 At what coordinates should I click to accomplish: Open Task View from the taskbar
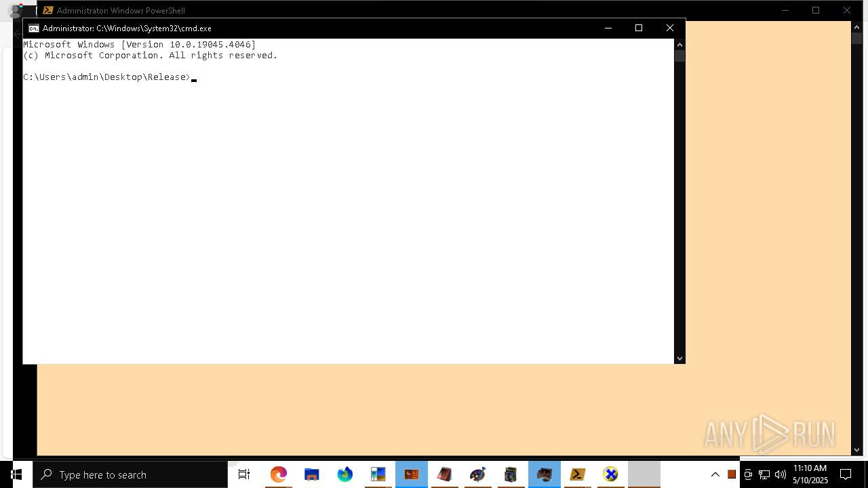pyautogui.click(x=244, y=474)
